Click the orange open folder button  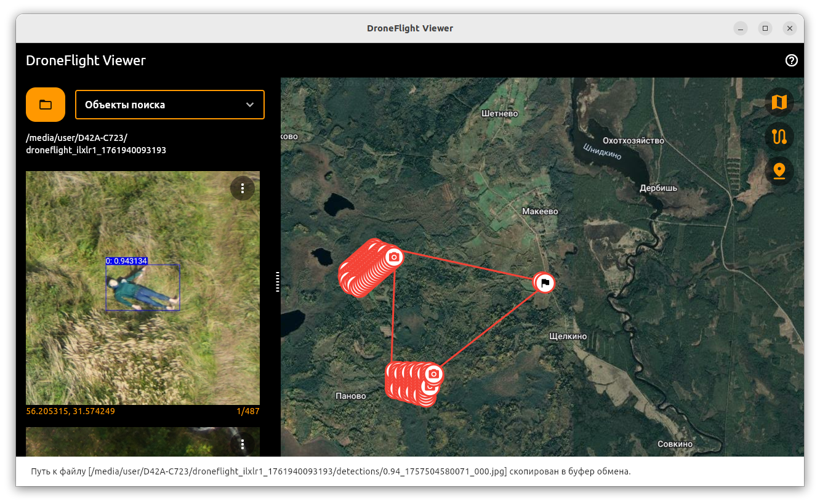pos(46,105)
